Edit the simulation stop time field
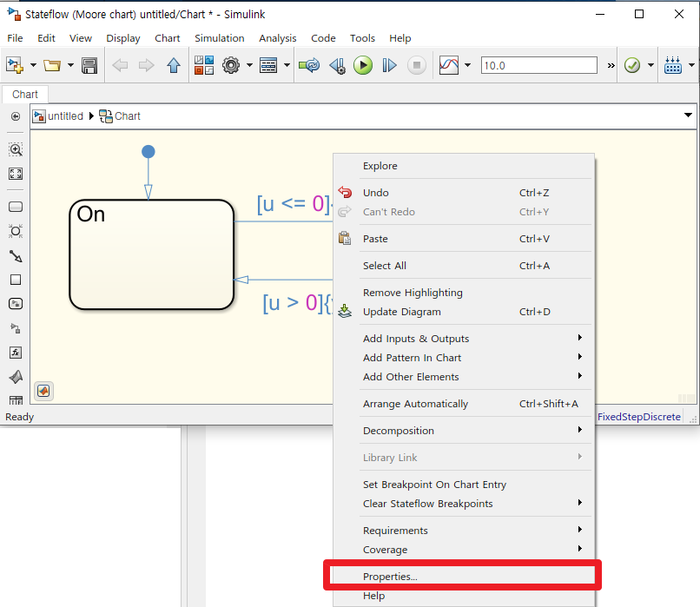This screenshot has width=700, height=607. point(538,66)
